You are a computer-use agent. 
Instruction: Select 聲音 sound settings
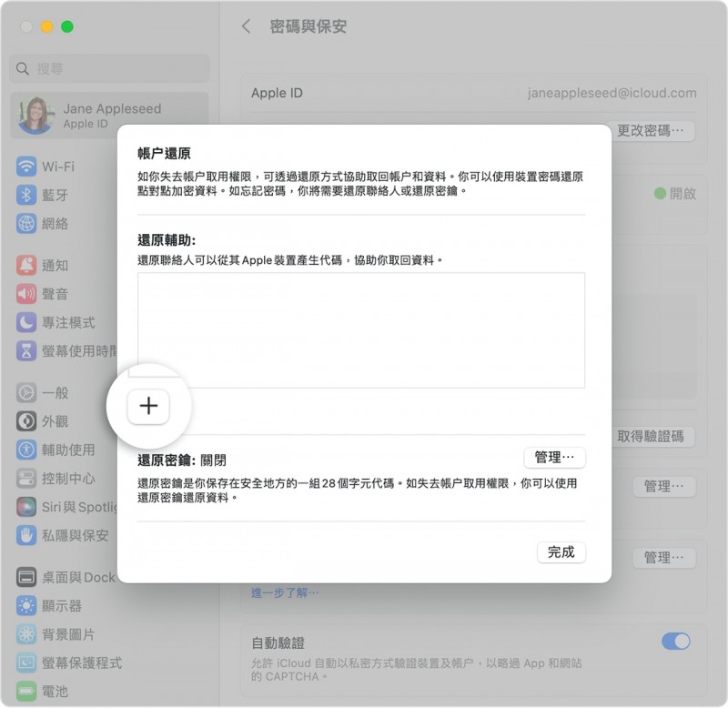(x=54, y=294)
